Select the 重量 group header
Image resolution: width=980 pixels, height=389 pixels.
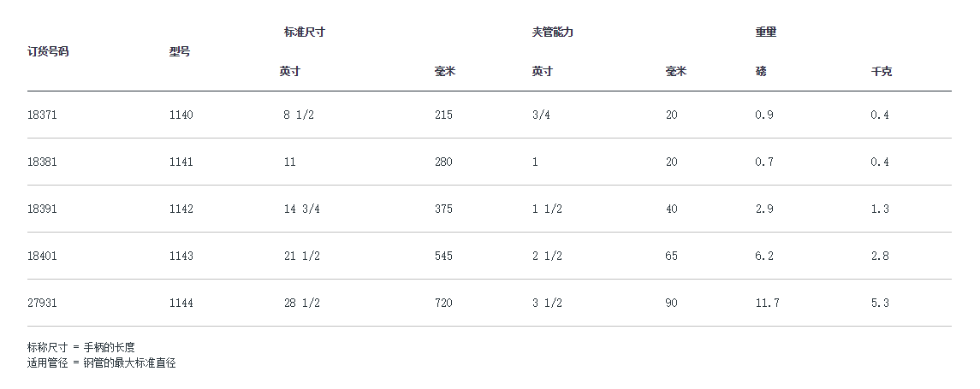[766, 32]
